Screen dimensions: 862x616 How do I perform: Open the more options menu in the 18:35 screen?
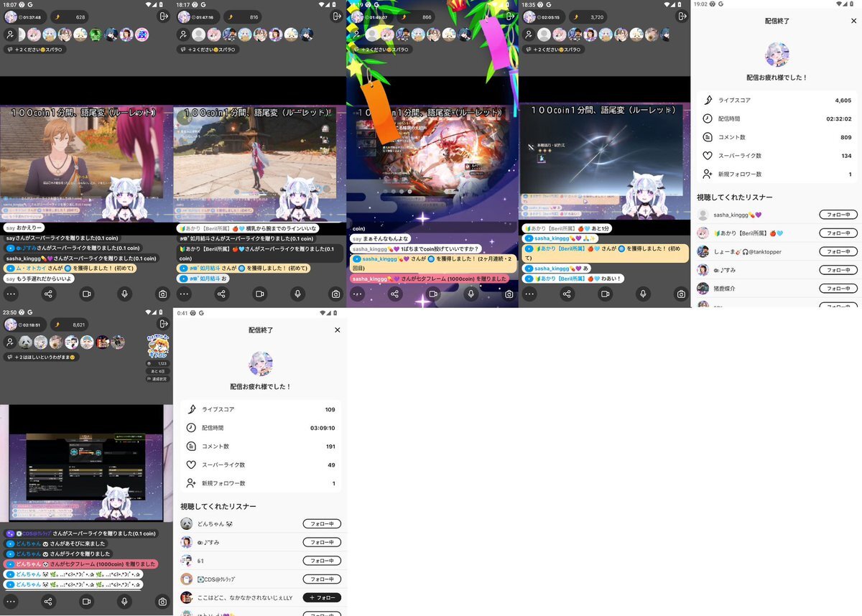[529, 294]
